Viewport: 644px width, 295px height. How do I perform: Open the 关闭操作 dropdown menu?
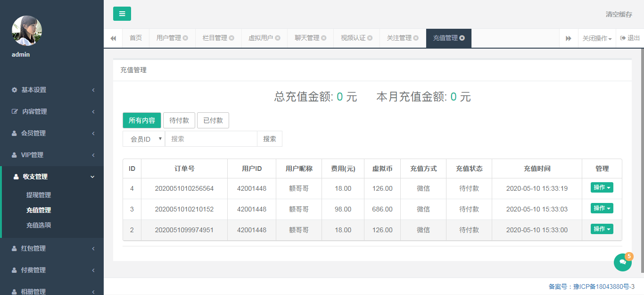click(597, 38)
